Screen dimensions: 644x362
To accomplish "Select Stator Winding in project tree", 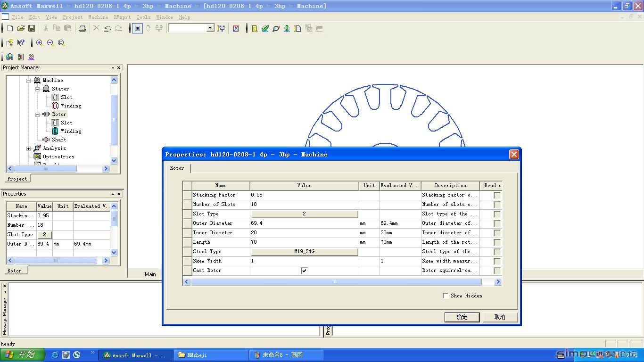I will click(x=71, y=106).
